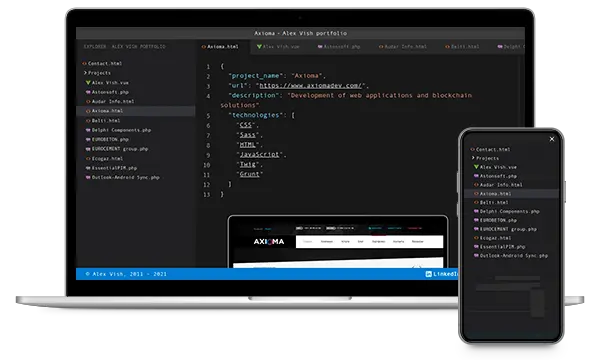Viewport: 600px width, 360px height.
Task: Click the 'Axioma - Alex Vish portfolio' title text
Action: pos(300,33)
